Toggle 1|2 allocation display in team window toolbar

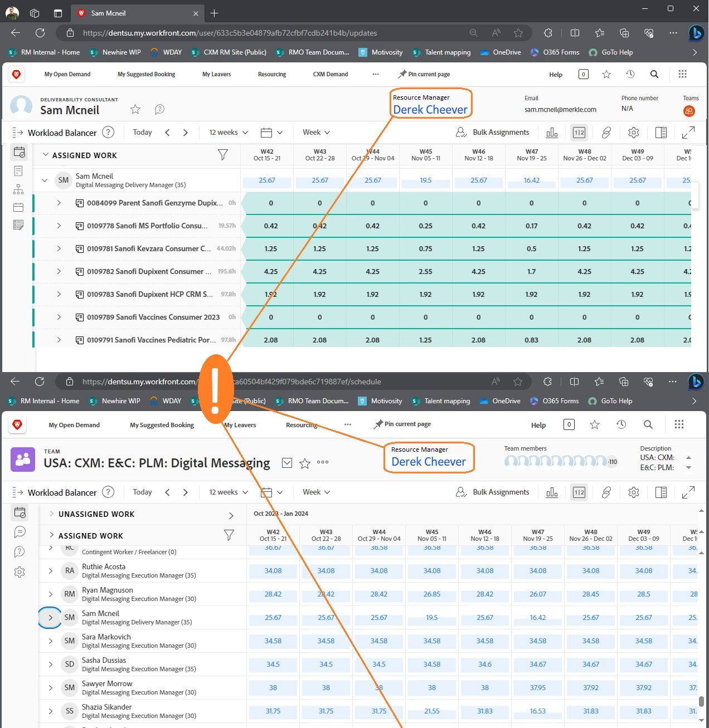pyautogui.click(x=579, y=492)
